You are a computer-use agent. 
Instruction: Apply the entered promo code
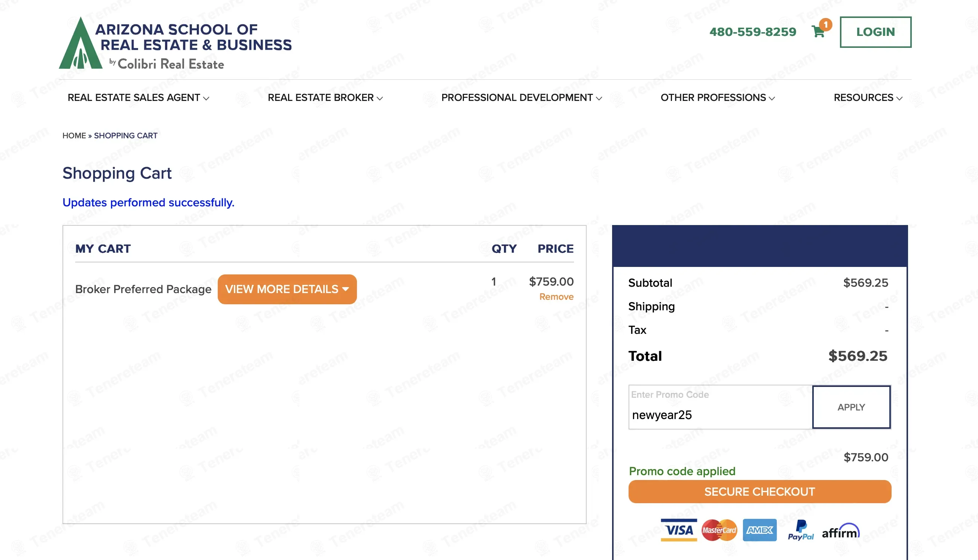(x=851, y=407)
